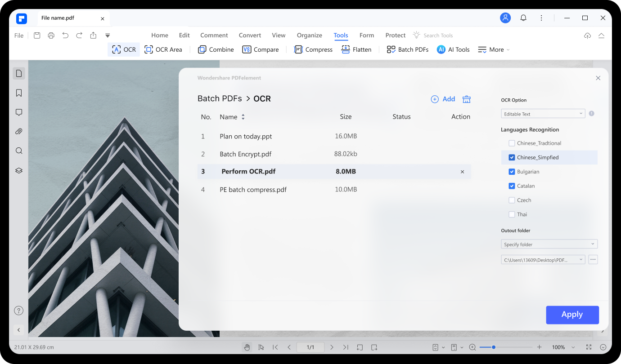The height and width of the screenshot is (364, 621).
Task: Uncheck the Catalan language
Action: point(512,186)
